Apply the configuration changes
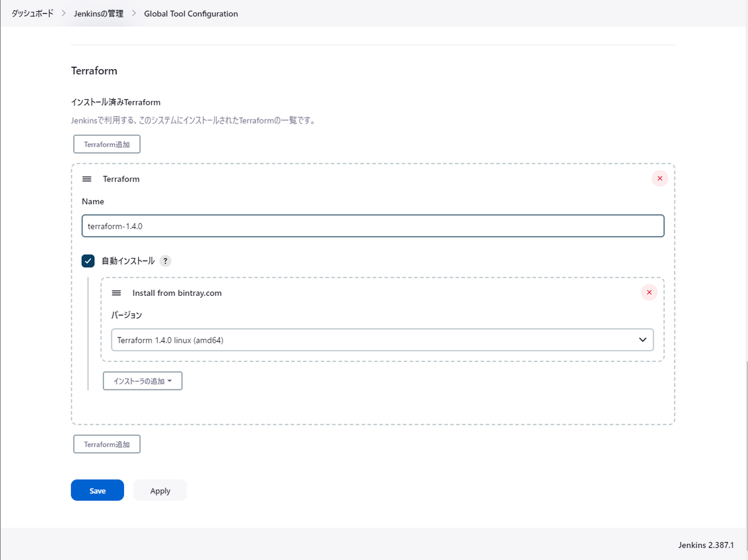The image size is (748, 560). coord(160,490)
